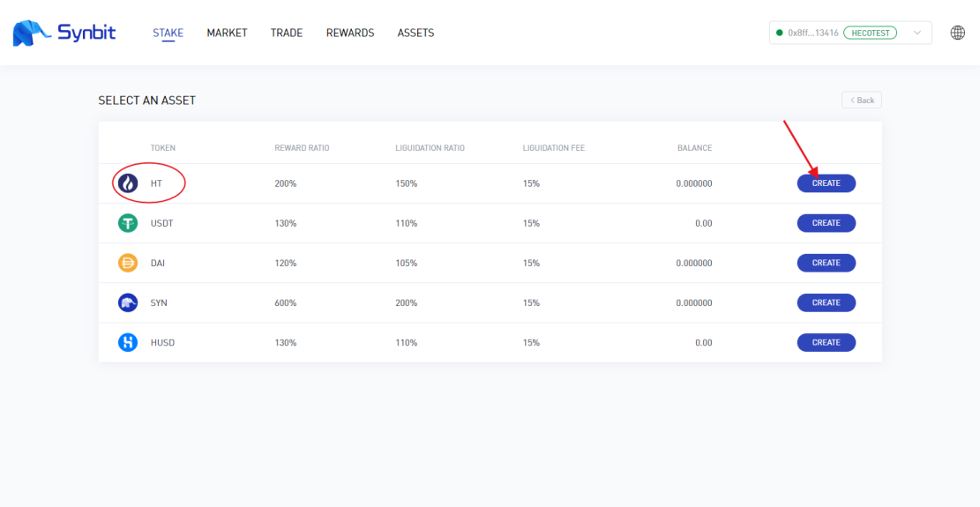Viewport: 980px width, 507px height.
Task: Click the 130% reward ratio for USDT
Action: tap(286, 223)
